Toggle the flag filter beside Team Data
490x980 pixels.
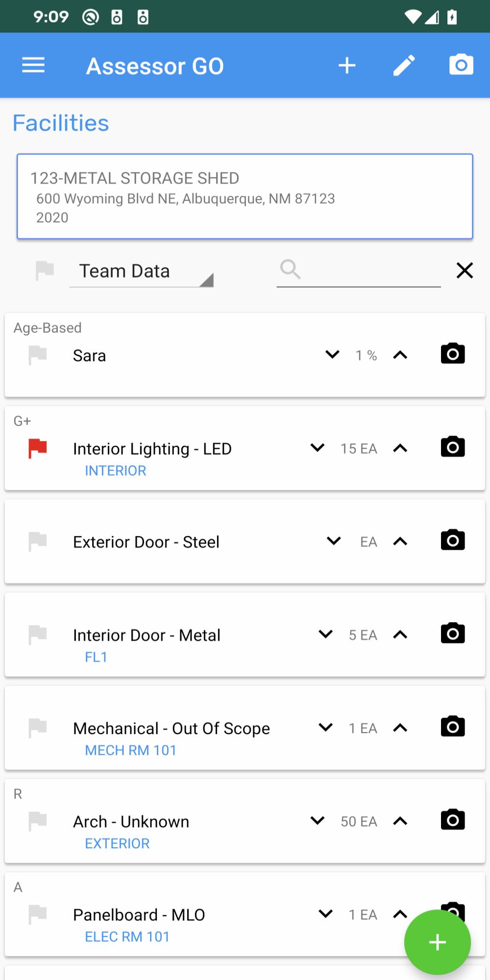point(45,270)
